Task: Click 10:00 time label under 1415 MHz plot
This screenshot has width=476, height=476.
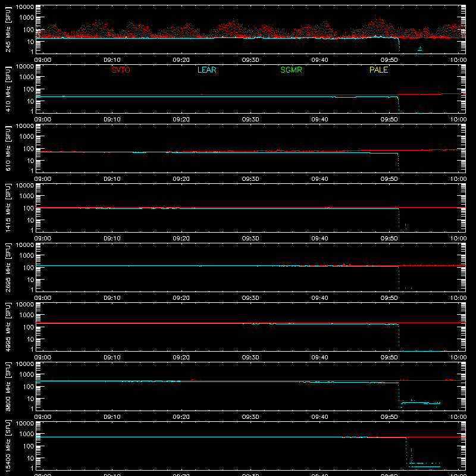Action: point(458,239)
